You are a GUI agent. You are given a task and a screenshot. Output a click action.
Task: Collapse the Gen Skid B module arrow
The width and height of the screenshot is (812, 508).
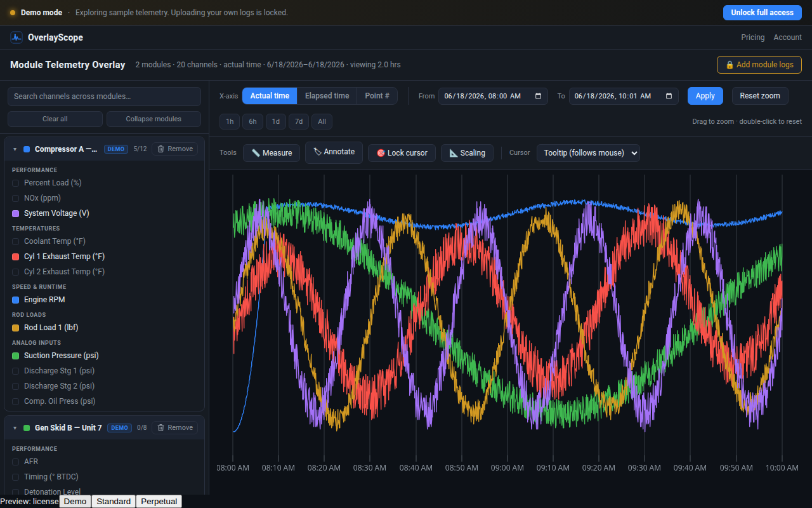point(15,428)
